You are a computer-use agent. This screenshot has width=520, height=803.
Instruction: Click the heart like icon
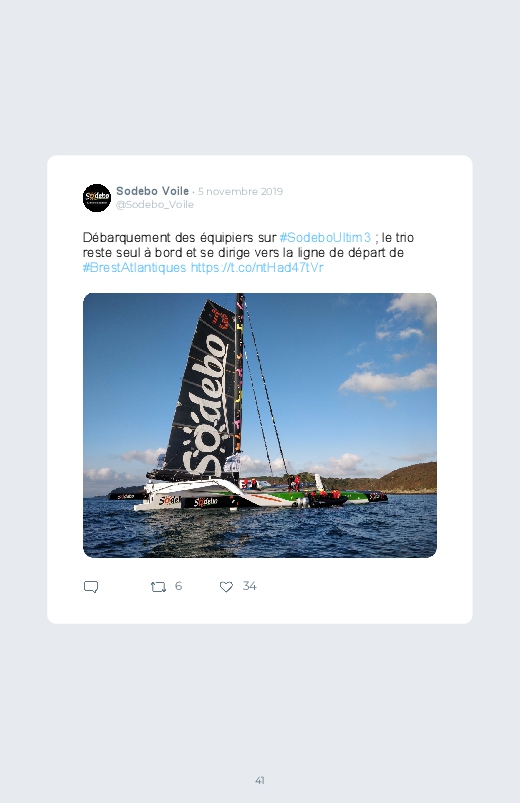pos(226,587)
